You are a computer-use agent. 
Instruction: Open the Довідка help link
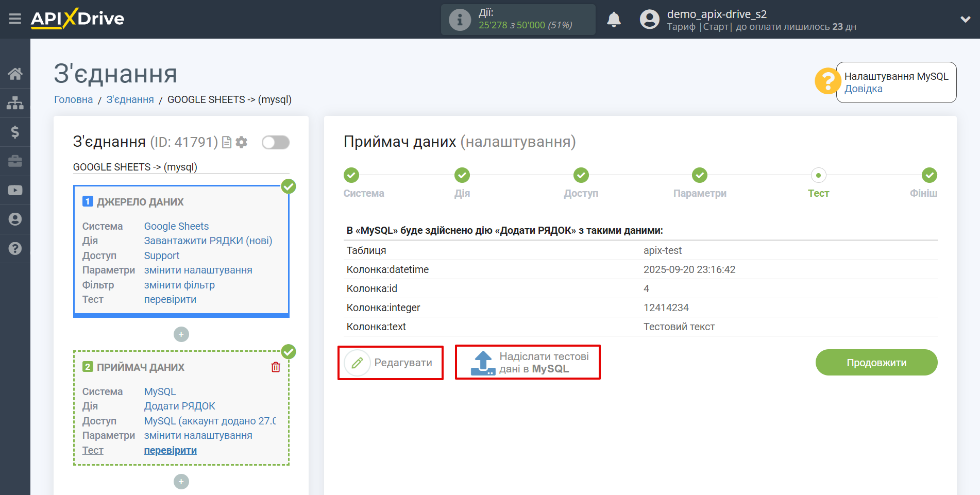coord(863,89)
